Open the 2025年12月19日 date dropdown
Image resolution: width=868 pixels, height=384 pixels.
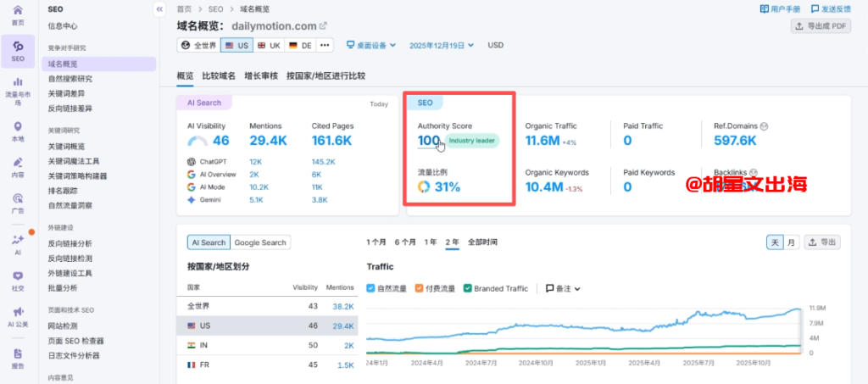[442, 46]
